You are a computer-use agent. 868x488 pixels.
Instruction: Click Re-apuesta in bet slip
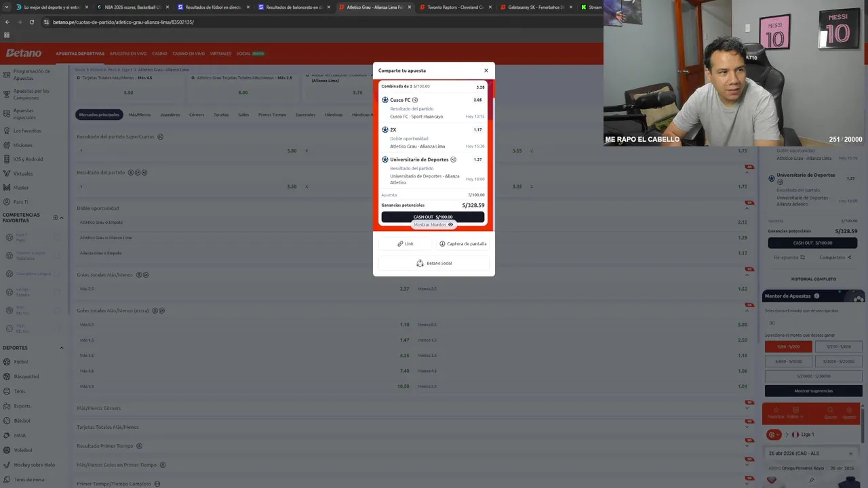(x=789, y=258)
